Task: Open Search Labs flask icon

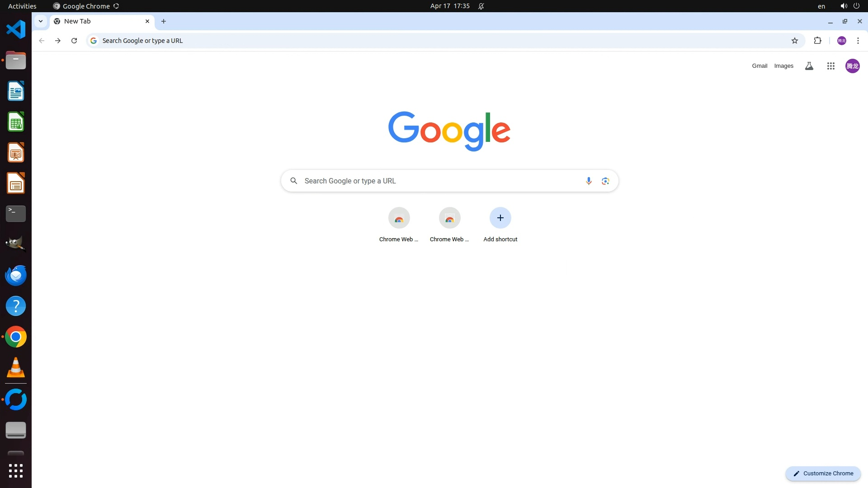Action: (809, 66)
